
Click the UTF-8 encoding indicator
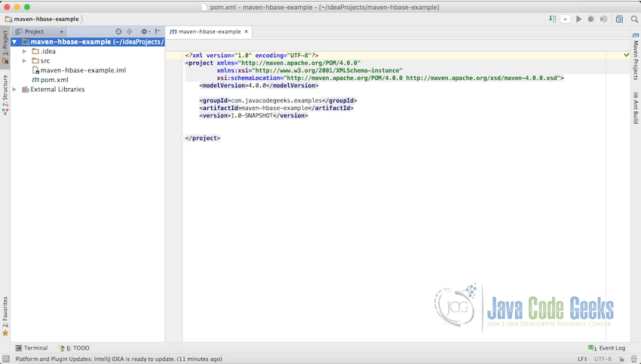point(603,359)
